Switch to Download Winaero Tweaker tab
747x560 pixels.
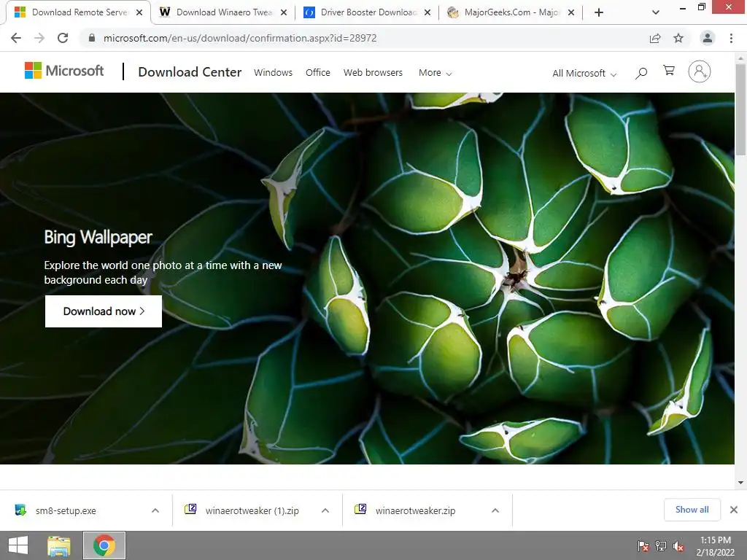pyautogui.click(x=223, y=12)
